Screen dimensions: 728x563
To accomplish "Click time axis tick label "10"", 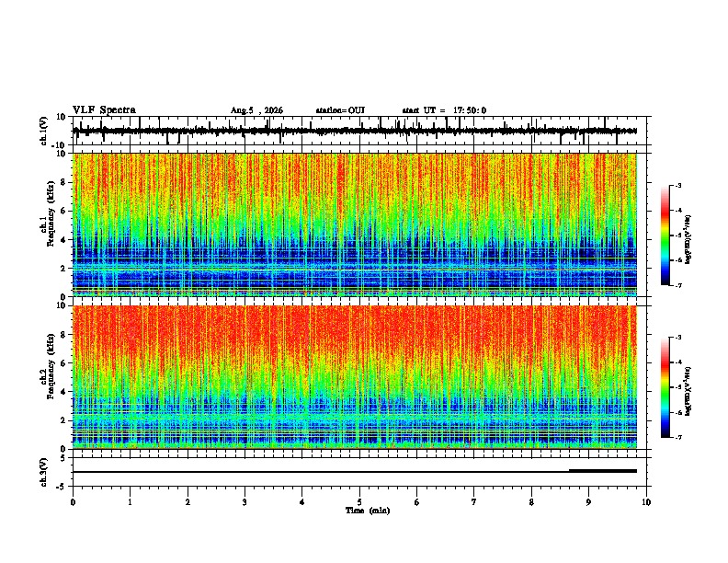I will pos(646,502).
